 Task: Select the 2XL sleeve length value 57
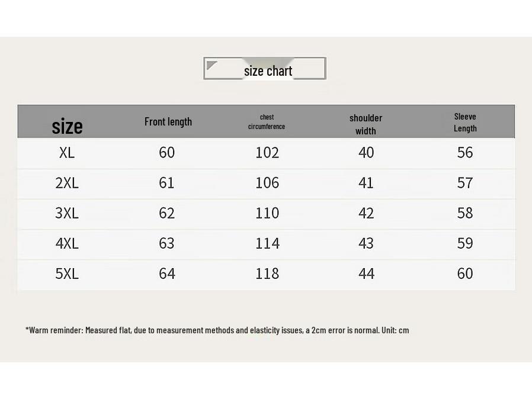(465, 183)
